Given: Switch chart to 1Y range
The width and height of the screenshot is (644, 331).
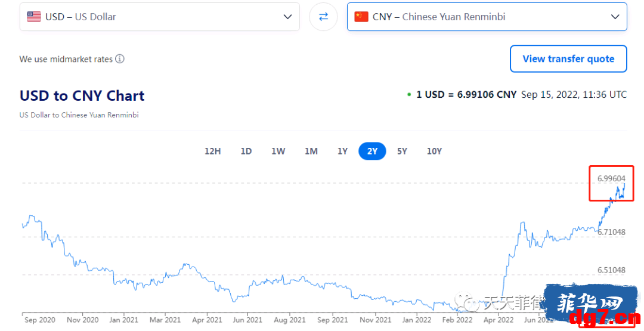Looking at the screenshot, I should click(342, 151).
